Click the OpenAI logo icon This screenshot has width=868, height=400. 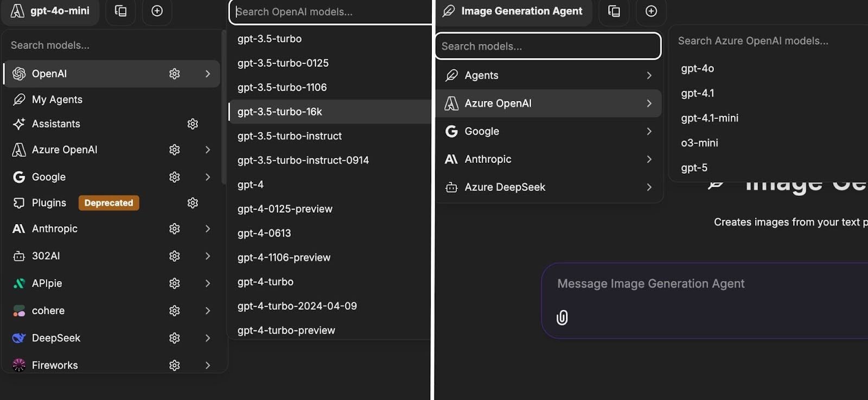[x=19, y=74]
